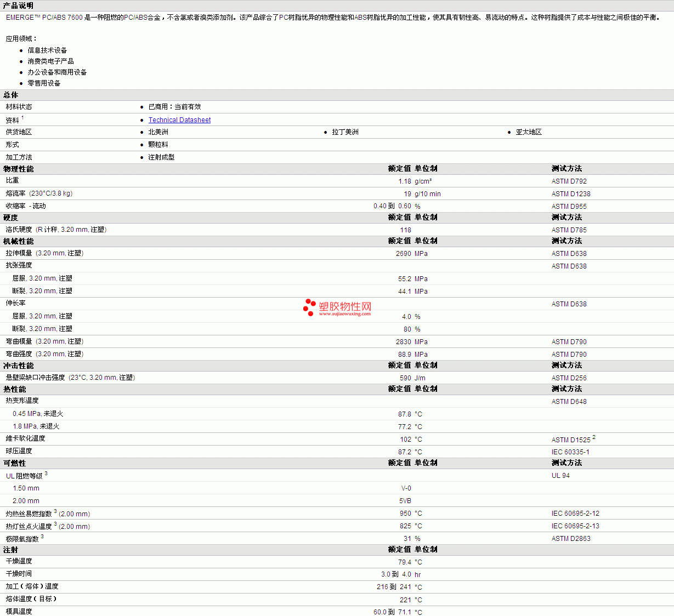
Task: Select the shrinkage range '0.40 到 0.60'
Action: 392,207
